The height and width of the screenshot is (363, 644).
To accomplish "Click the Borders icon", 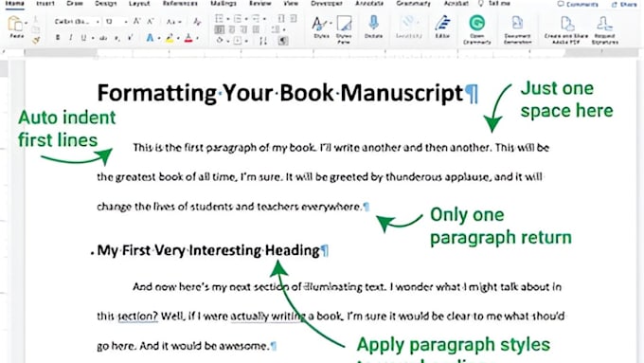I will 238,41.
